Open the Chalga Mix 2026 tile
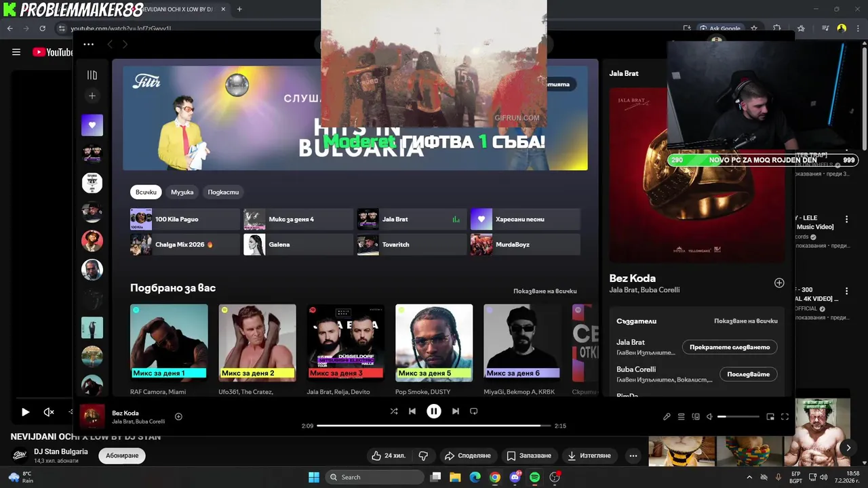The width and height of the screenshot is (868, 488). [x=185, y=245]
